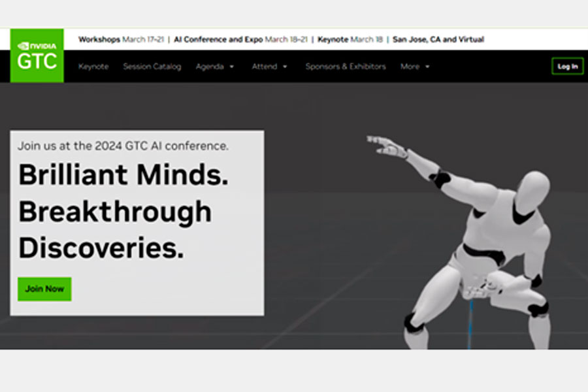Click Workshops March 17-21 text
The image size is (588, 392).
121,39
